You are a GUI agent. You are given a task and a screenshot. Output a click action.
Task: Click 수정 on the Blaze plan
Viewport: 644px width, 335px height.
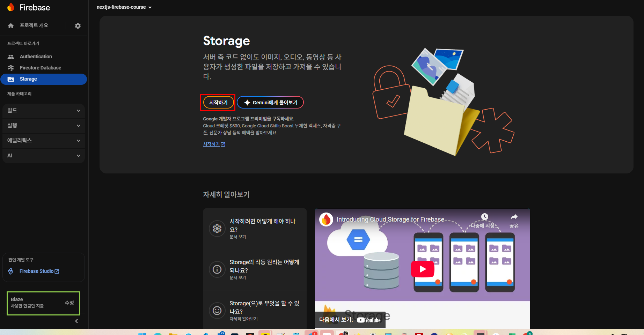69,303
